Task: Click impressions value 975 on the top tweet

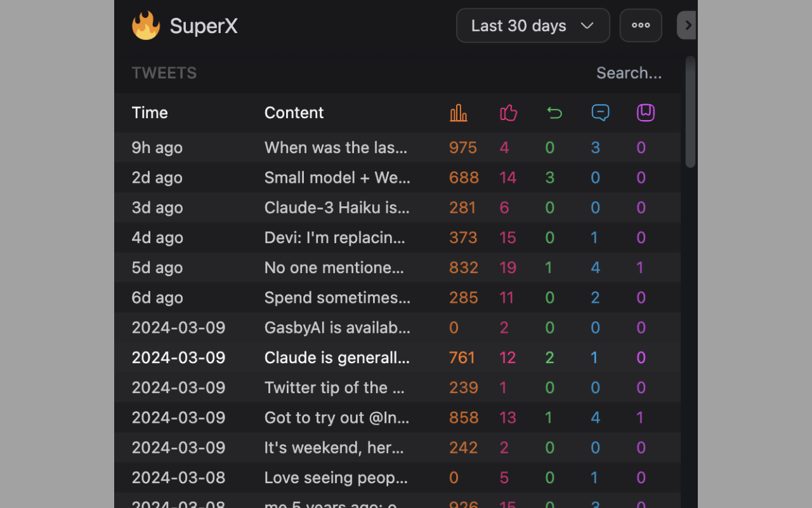Action: (x=463, y=147)
